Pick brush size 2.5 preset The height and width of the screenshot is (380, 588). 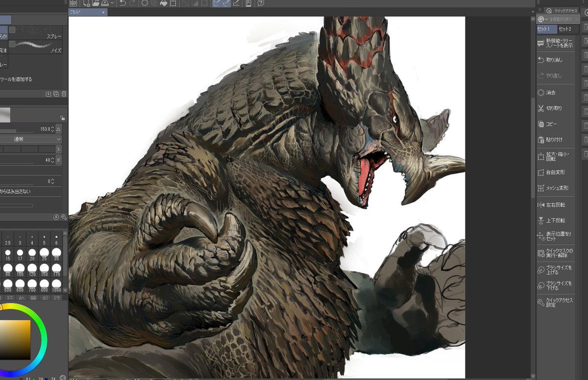click(x=8, y=239)
